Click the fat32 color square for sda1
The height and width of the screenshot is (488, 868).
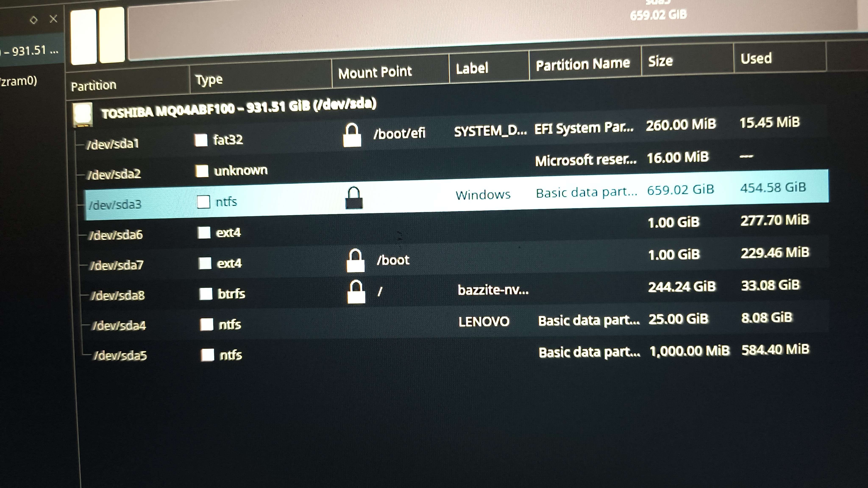pos(201,140)
